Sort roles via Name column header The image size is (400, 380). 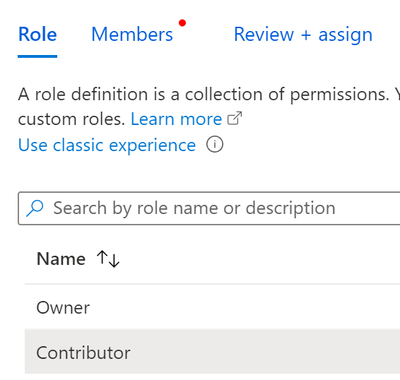61,259
